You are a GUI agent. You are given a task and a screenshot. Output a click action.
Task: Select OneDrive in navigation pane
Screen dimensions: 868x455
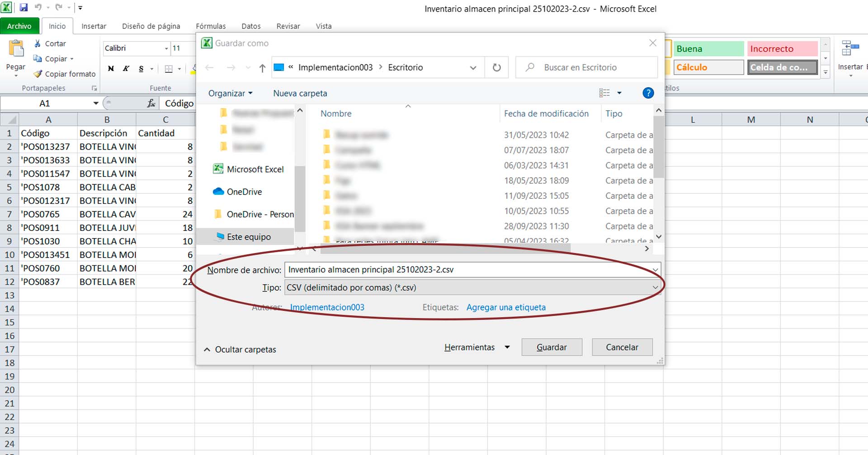click(244, 192)
